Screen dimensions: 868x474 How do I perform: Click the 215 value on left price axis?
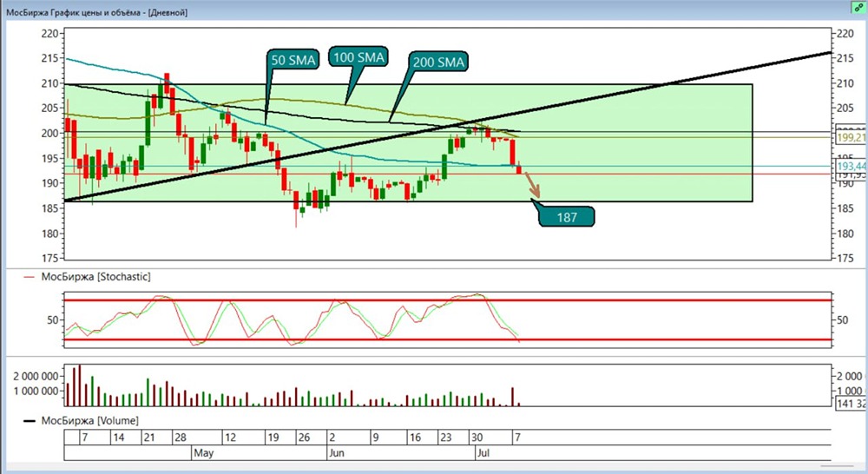coord(49,58)
